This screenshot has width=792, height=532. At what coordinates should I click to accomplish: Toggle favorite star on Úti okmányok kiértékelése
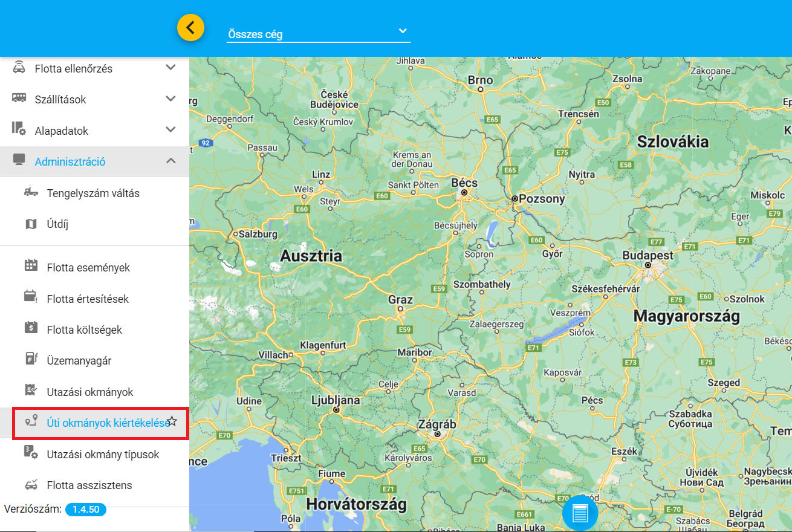(x=172, y=421)
